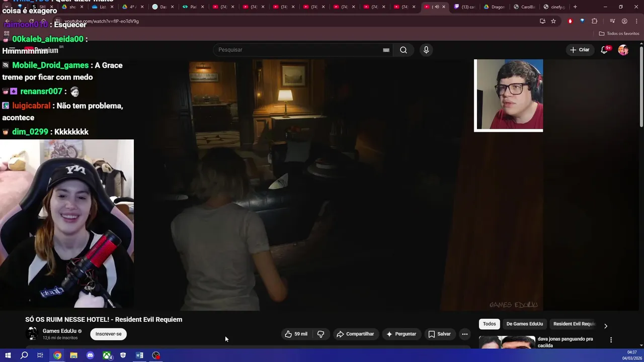
Task: Open a new Chrome tab
Action: (575, 7)
